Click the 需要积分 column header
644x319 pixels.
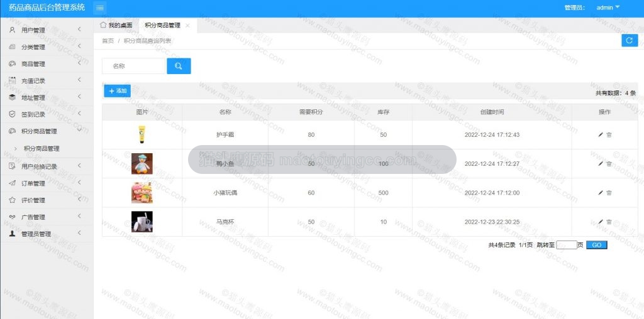311,112
